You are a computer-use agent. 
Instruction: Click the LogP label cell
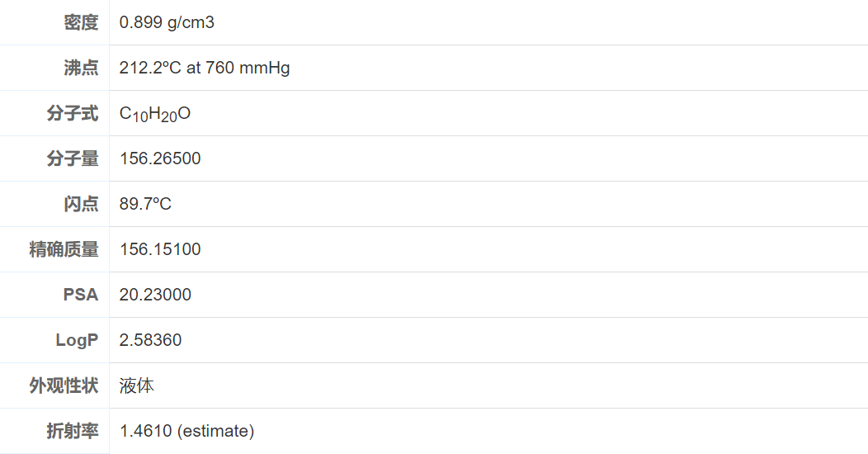(77, 340)
